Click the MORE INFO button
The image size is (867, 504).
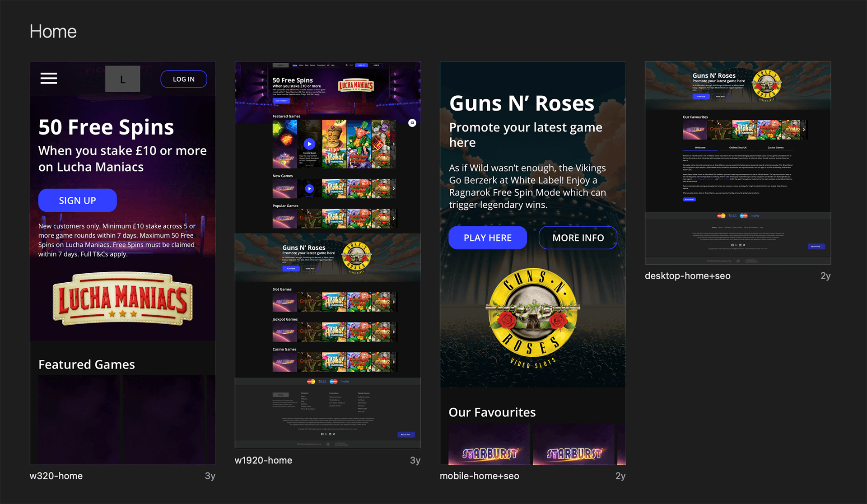coord(578,238)
